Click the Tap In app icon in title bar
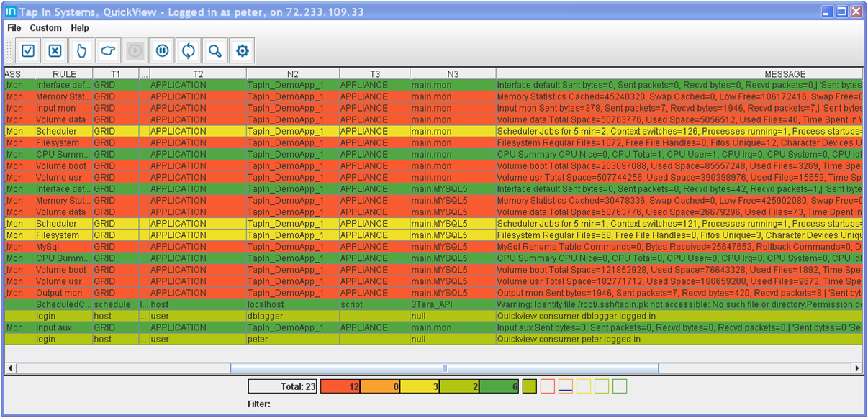The width and height of the screenshot is (868, 418). point(11,12)
